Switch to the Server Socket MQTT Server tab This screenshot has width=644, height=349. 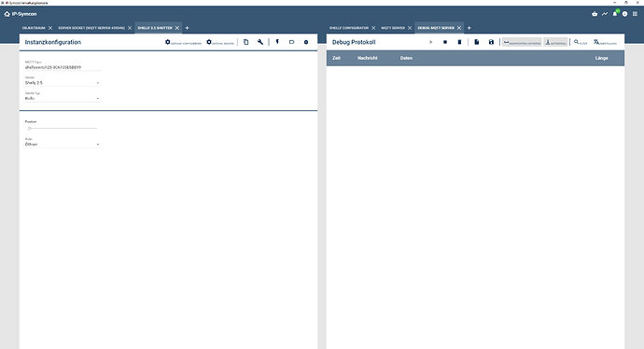click(x=91, y=28)
